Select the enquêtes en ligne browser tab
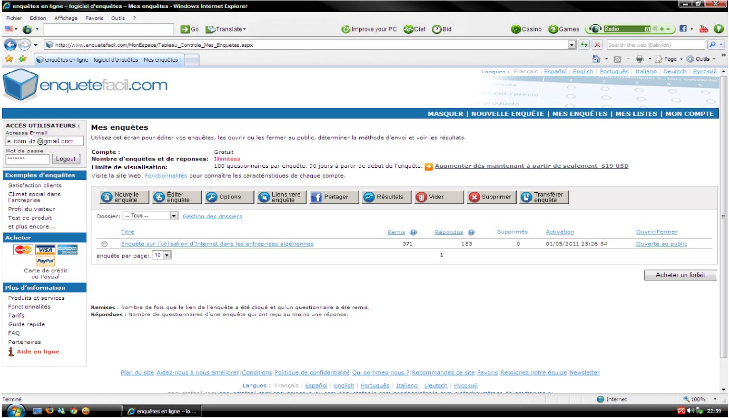The image size is (729, 418). [x=109, y=60]
